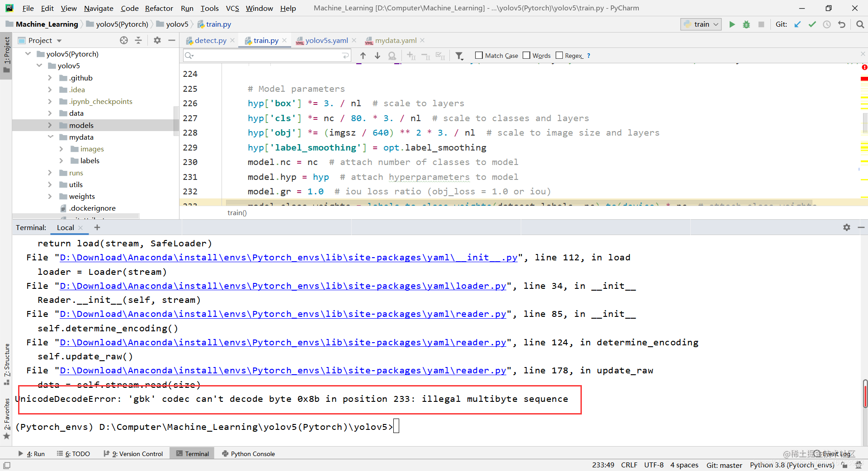This screenshot has width=868, height=471.
Task: Click the Search Everywhere magnifier icon
Action: tap(860, 24)
